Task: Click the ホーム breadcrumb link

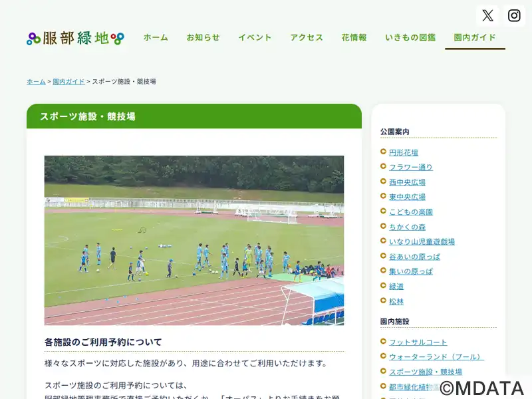Action: pyautogui.click(x=36, y=81)
